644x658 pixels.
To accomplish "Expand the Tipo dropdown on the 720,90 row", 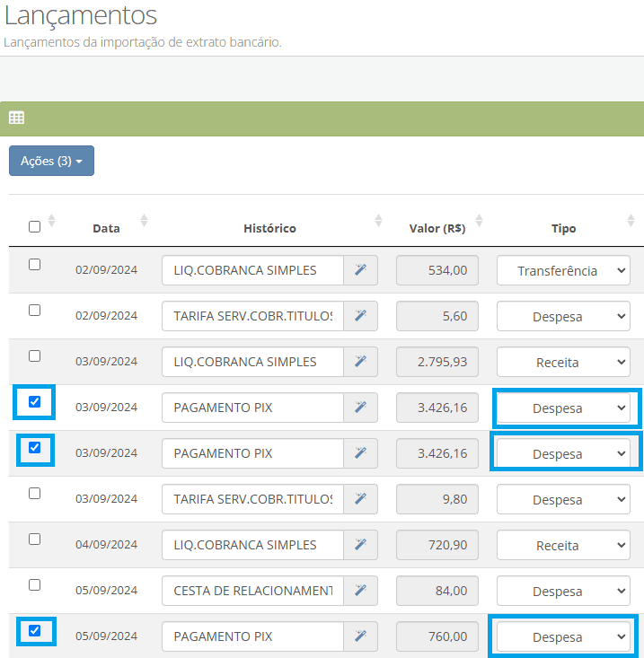I will tap(563, 545).
